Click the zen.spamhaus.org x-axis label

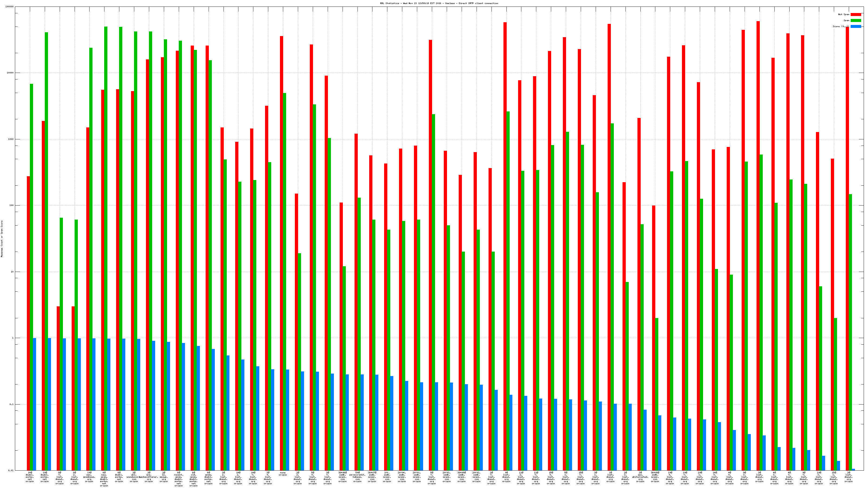tap(89, 477)
